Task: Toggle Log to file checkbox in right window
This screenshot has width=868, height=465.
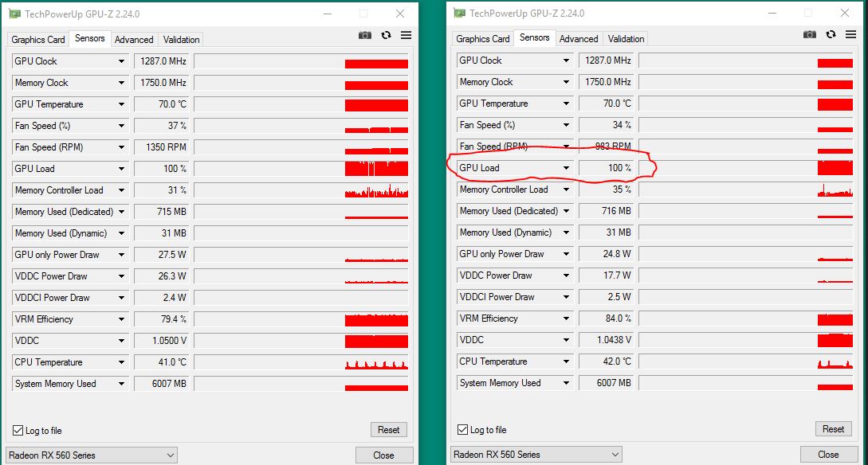Action: tap(463, 430)
